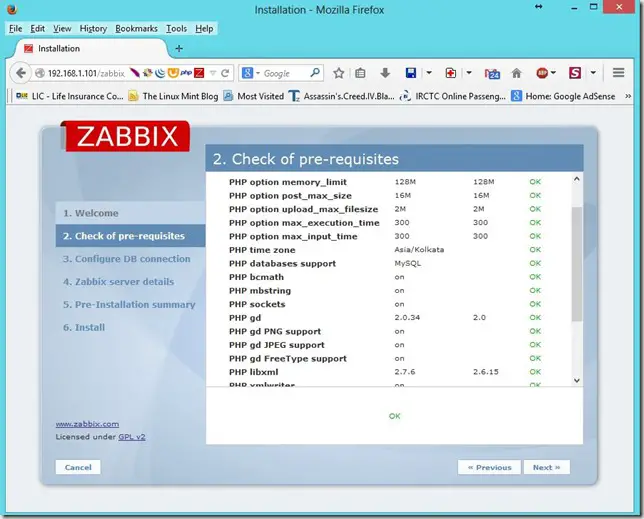
Task: Open Google search engine selector dropdown
Action: pyautogui.click(x=251, y=73)
